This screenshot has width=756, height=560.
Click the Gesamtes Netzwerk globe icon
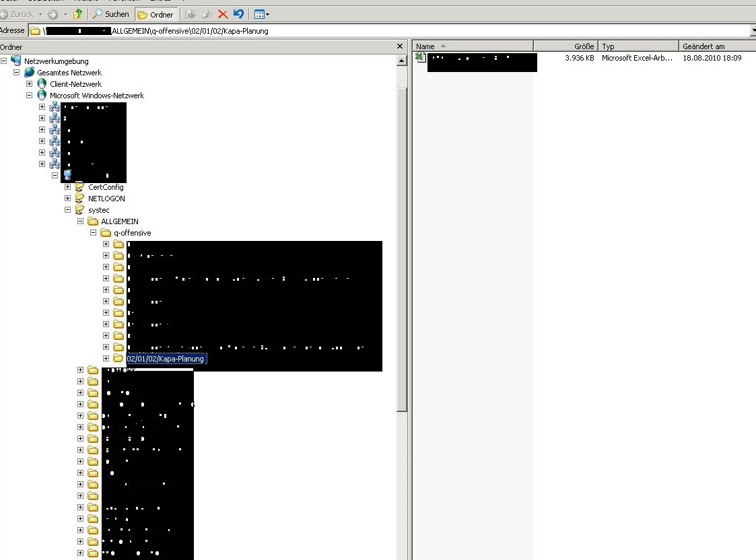[29, 72]
